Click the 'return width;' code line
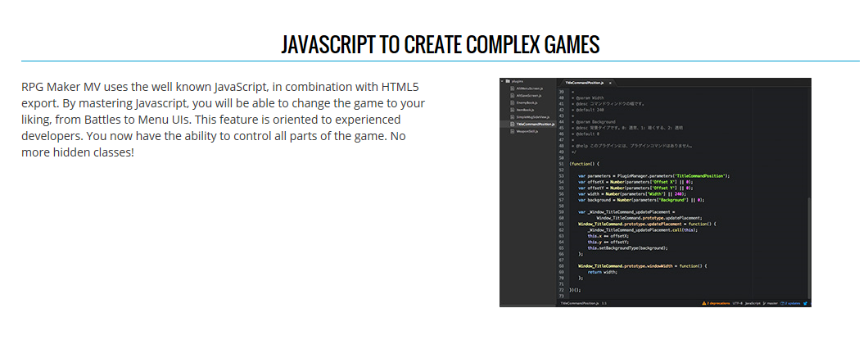The width and height of the screenshot is (868, 340). coord(603,271)
